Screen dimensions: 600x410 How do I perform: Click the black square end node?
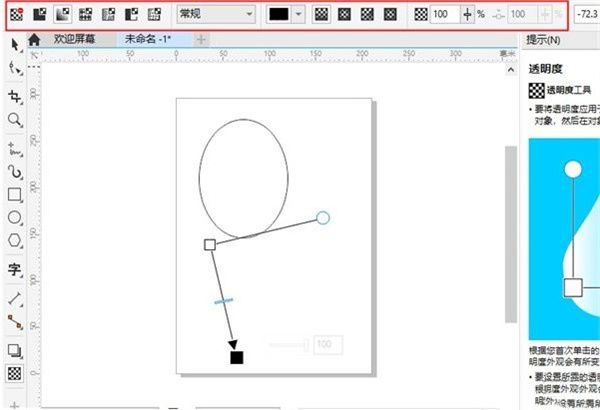[237, 358]
